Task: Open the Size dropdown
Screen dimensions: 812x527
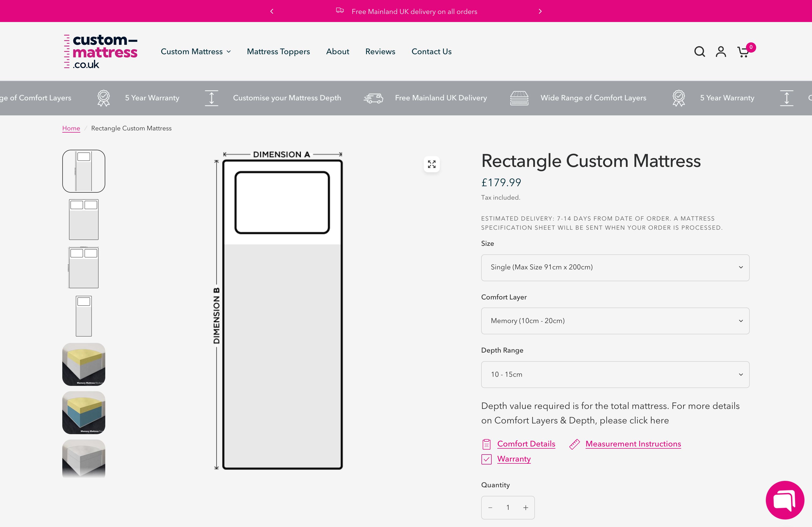Action: (614, 267)
